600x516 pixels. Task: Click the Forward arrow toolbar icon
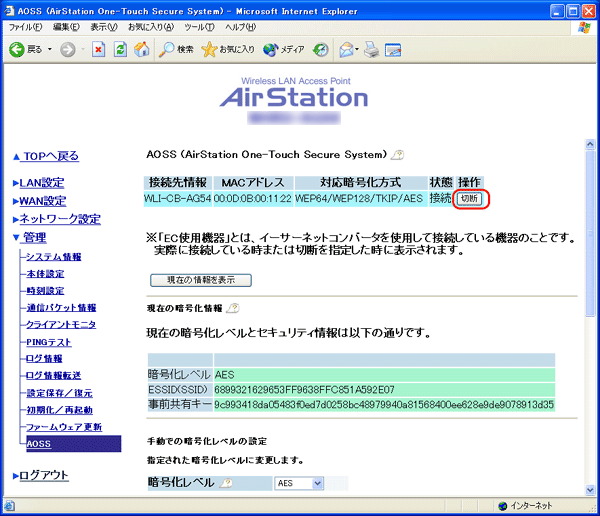(68, 49)
